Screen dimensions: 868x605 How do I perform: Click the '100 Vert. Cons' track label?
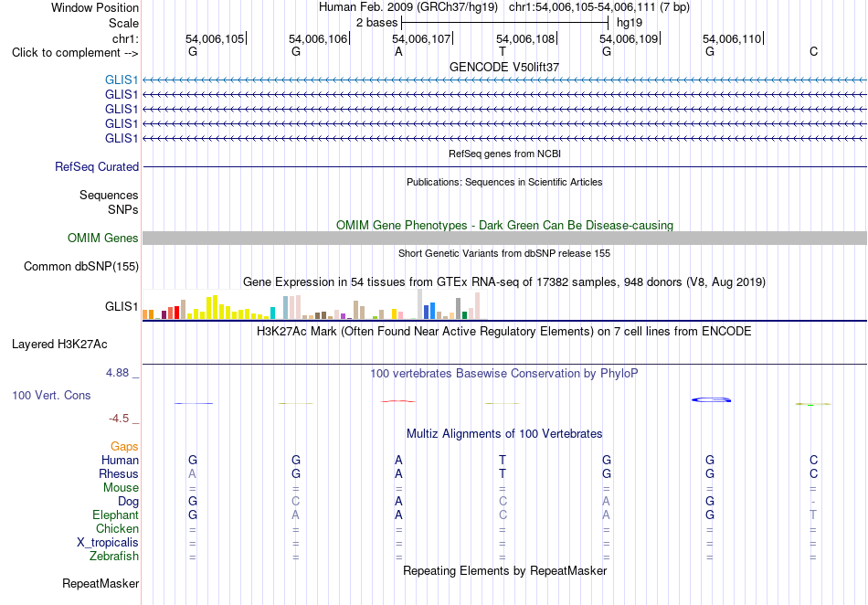(51, 395)
